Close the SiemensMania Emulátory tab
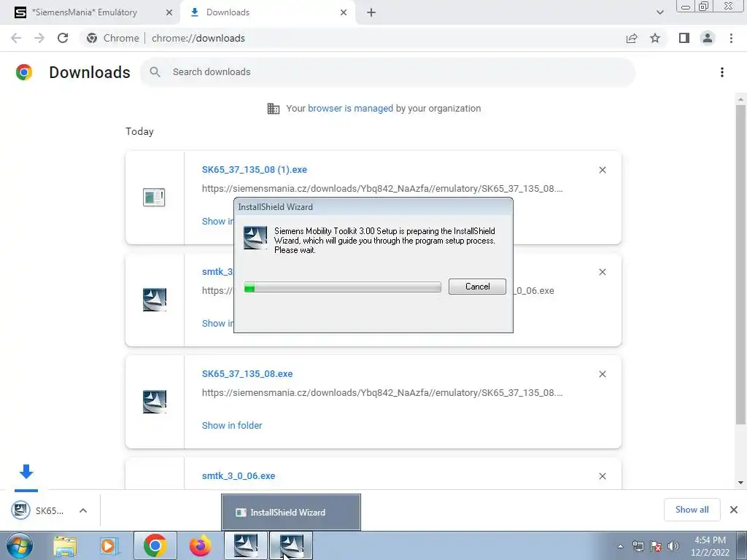This screenshot has width=747, height=560. [169, 12]
